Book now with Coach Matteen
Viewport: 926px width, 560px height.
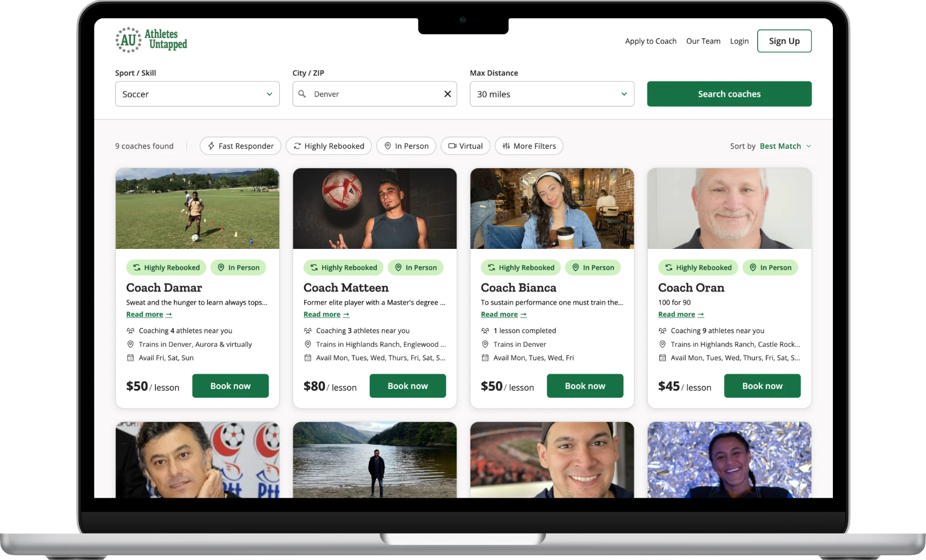pos(408,386)
